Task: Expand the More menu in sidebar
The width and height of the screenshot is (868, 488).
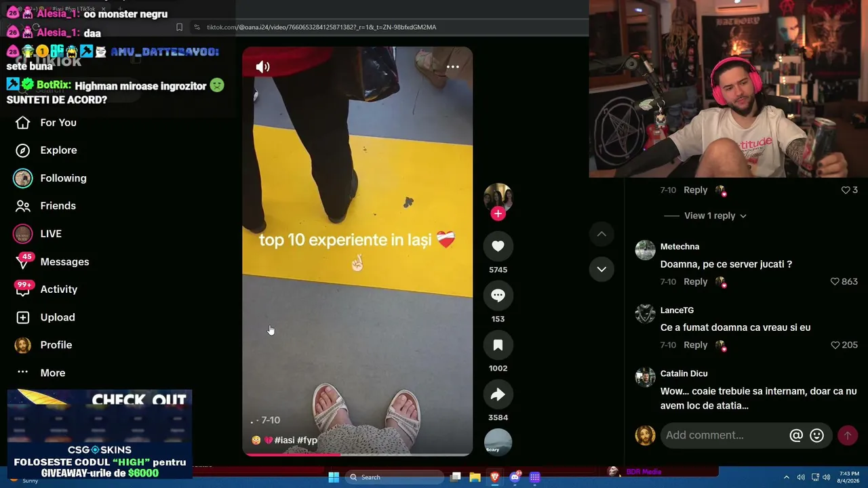Action: pos(53,373)
